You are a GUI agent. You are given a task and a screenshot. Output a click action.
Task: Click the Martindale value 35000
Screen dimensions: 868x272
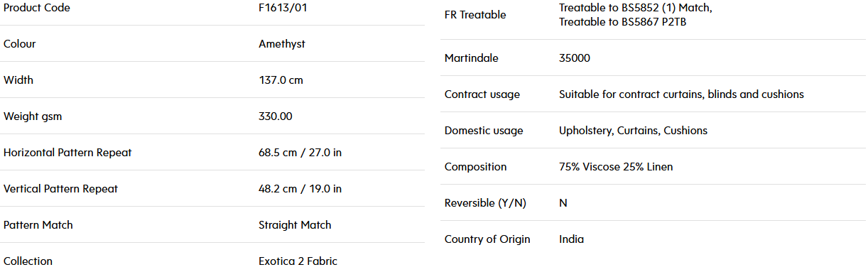(x=575, y=58)
